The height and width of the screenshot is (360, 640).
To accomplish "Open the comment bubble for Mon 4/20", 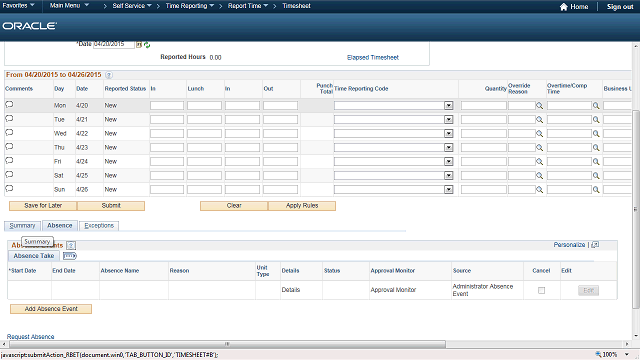I will [x=9, y=104].
